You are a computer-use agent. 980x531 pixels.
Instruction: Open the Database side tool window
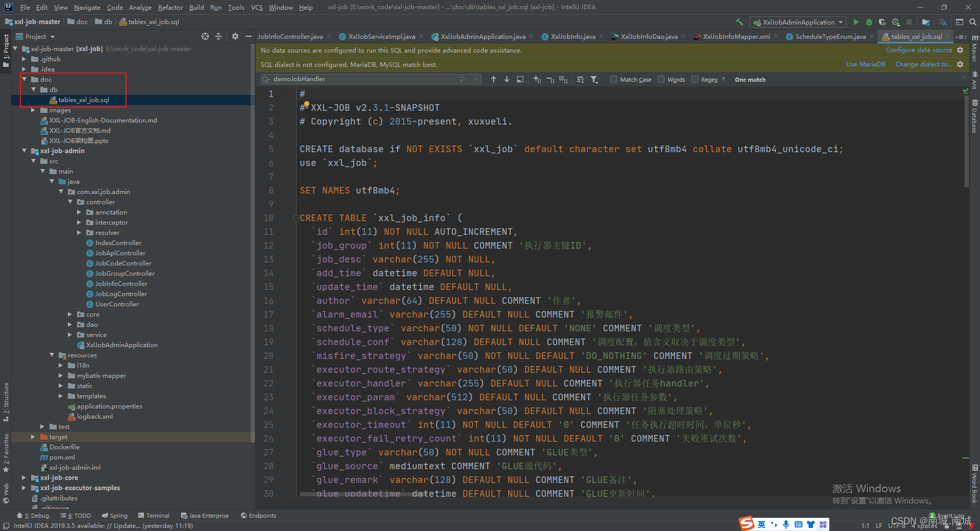click(x=974, y=116)
